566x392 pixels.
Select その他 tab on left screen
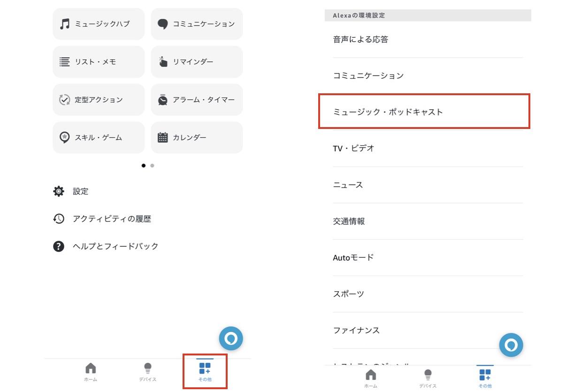(x=205, y=371)
